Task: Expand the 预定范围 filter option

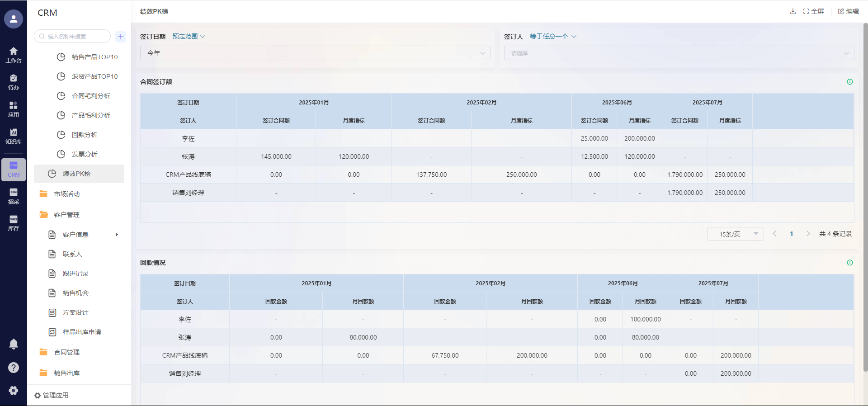Action: tap(189, 36)
